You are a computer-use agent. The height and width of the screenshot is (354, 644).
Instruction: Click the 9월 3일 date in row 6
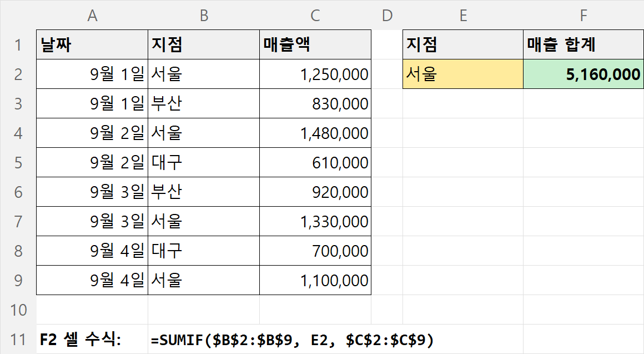tap(92, 192)
